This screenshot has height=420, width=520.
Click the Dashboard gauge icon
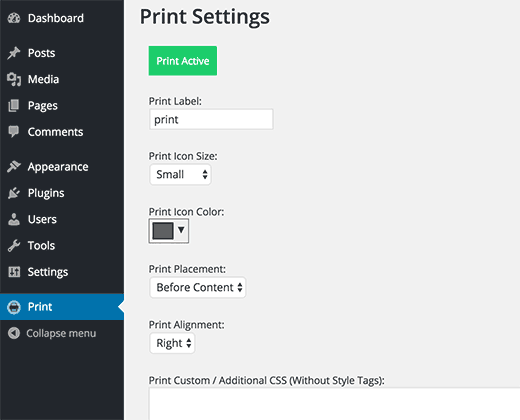point(14,18)
